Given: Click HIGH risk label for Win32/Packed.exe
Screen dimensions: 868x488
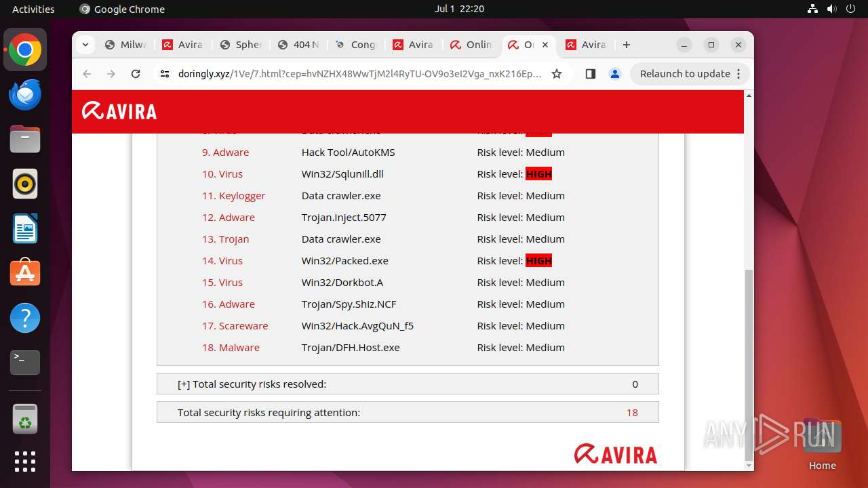Looking at the screenshot, I should [539, 260].
